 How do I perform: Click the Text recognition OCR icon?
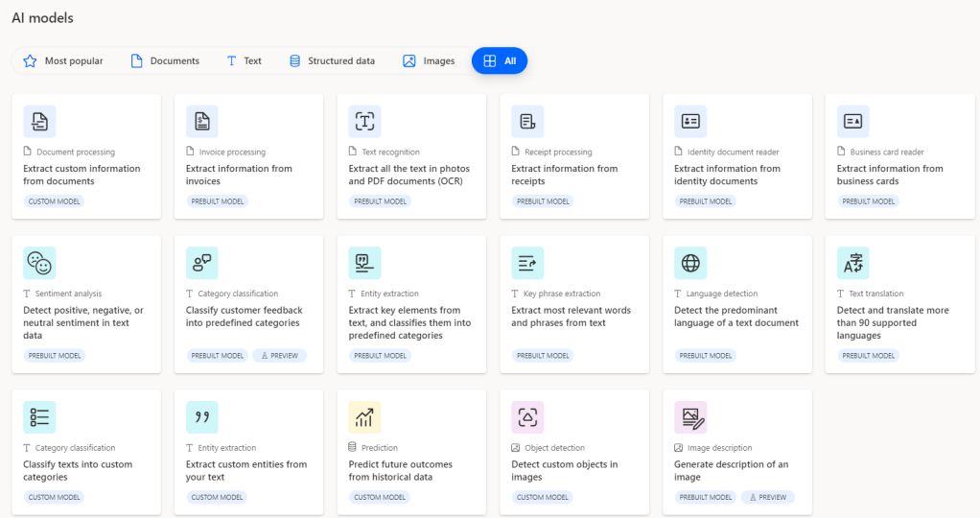click(x=365, y=122)
